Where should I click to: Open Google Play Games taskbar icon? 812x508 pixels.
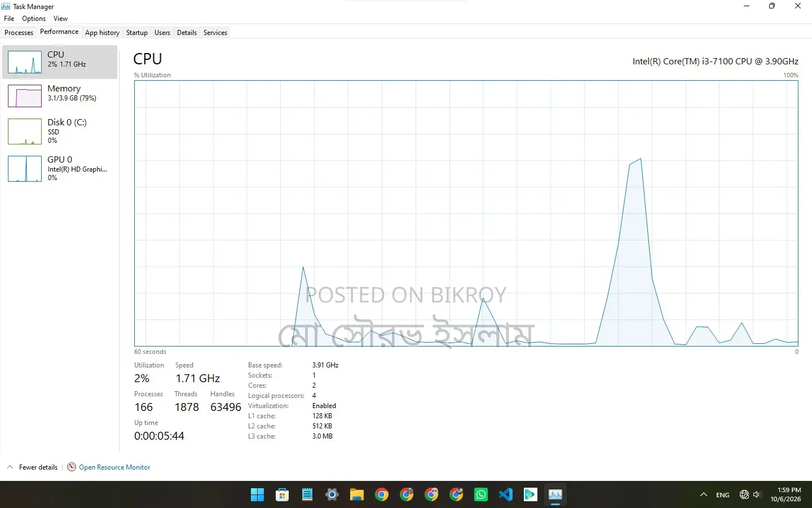click(x=530, y=495)
